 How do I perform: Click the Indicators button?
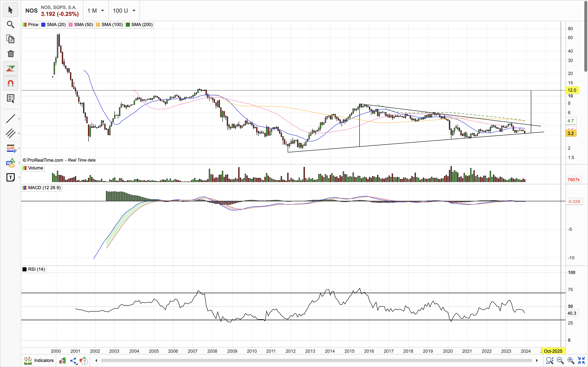39,360
